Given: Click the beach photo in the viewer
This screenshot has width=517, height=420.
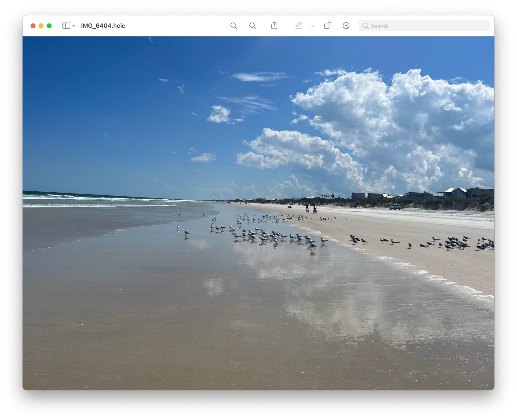Looking at the screenshot, I should click(258, 213).
